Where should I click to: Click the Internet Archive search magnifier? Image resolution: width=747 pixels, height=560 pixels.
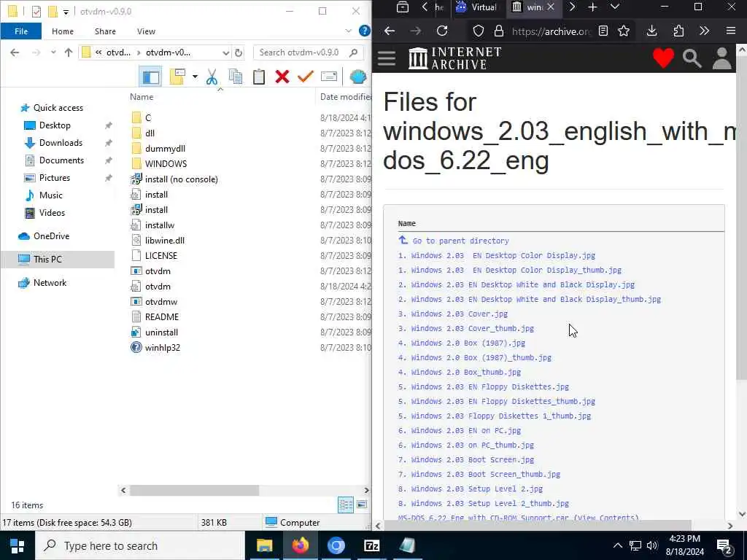[x=692, y=58]
